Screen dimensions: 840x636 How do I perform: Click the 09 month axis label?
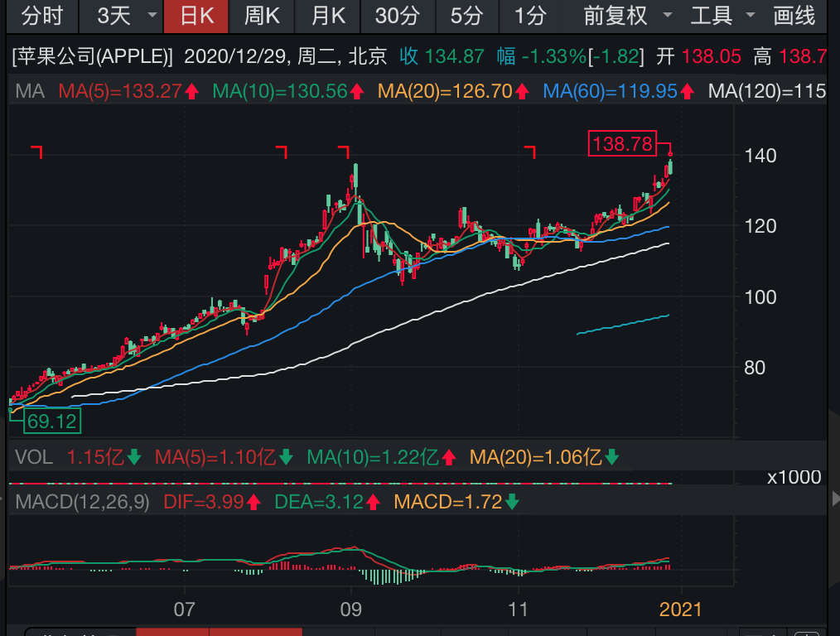point(351,609)
